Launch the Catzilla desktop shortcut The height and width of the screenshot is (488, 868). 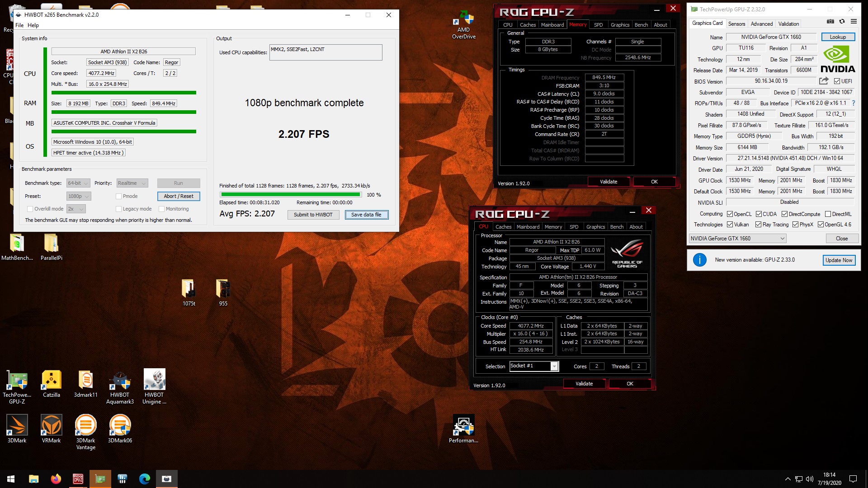[x=51, y=384]
